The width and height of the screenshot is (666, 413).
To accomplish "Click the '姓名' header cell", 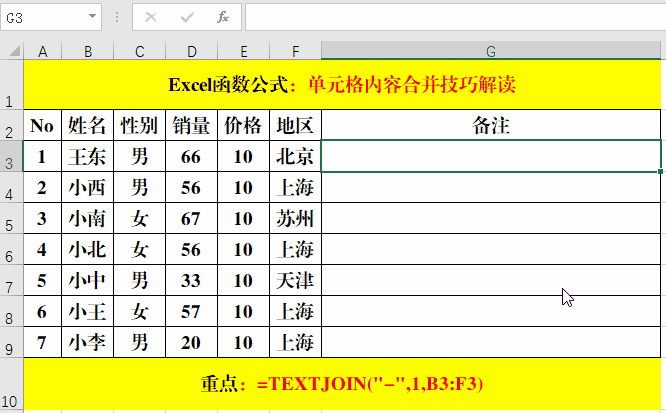I will click(87, 125).
